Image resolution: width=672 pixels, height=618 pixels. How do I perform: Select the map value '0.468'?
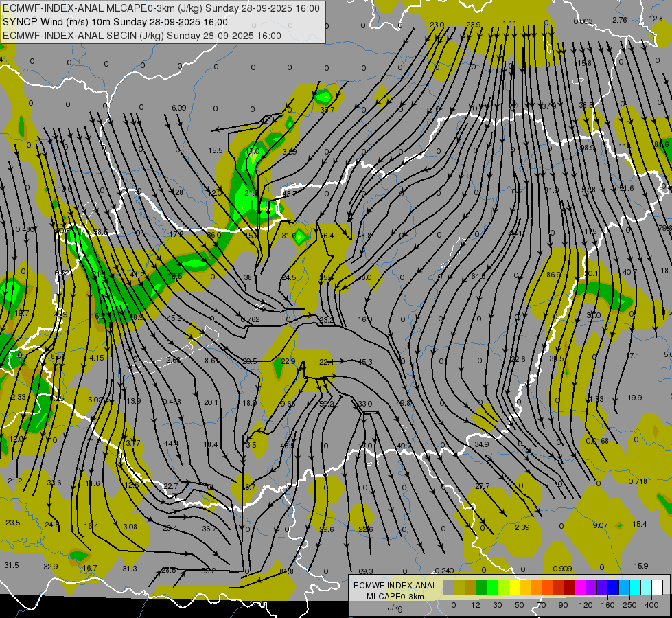pyautogui.click(x=172, y=402)
